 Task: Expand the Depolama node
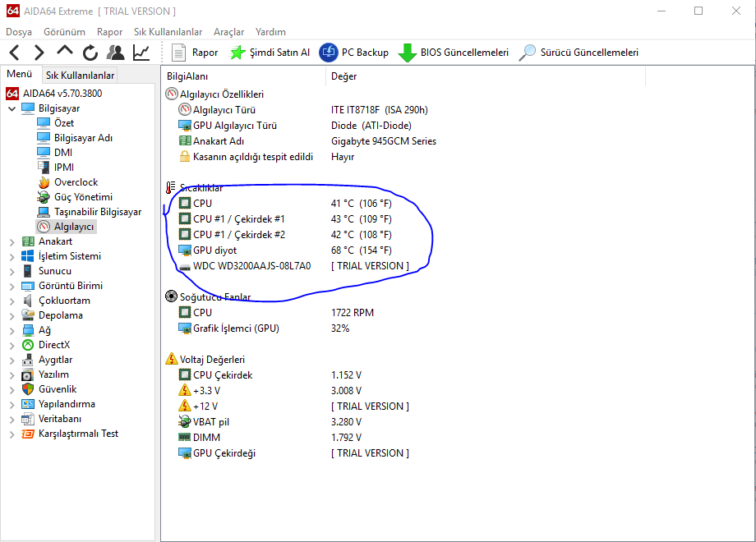point(12,316)
